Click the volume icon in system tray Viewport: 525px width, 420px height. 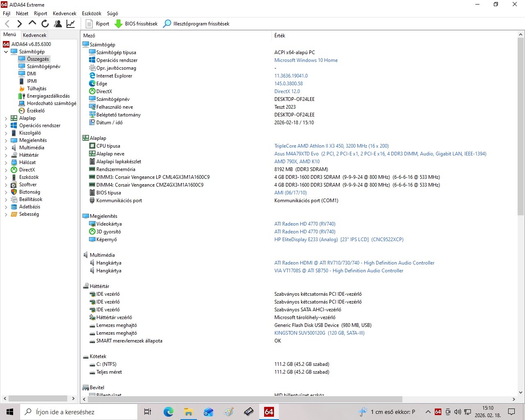(x=457, y=412)
